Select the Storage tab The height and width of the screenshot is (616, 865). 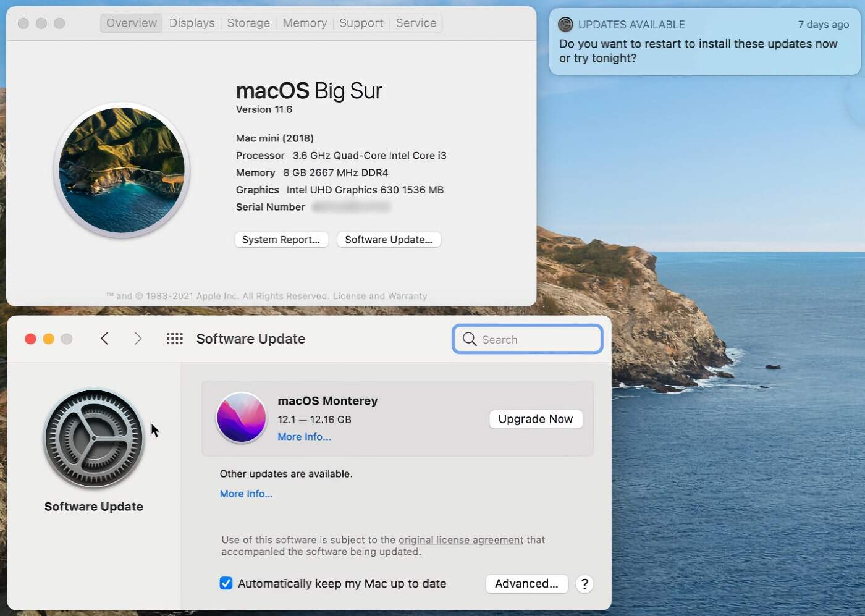(x=248, y=23)
